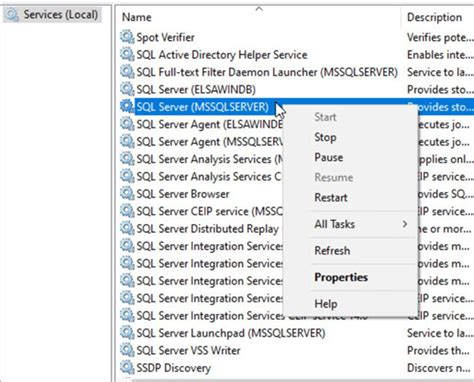Click the icon for SQL Server Agent (ELSAWINDB)

click(x=127, y=124)
